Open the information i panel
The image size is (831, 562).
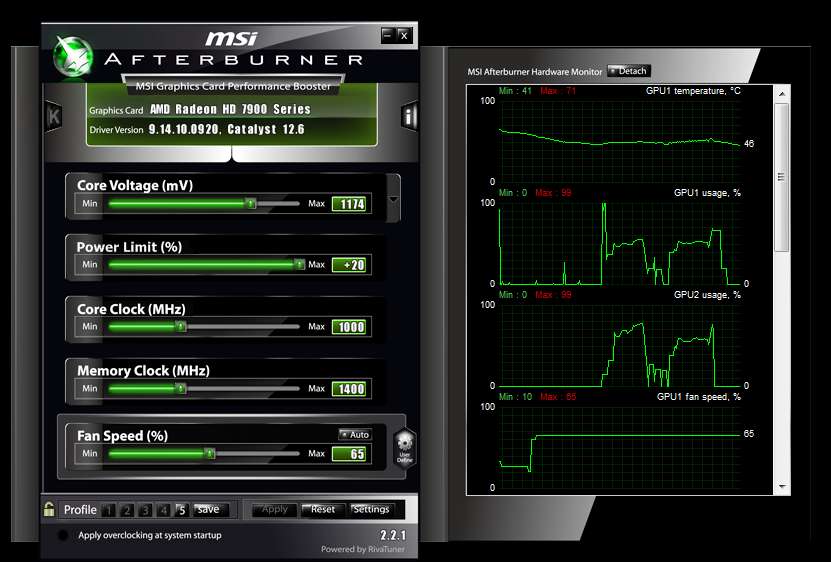click(x=409, y=116)
